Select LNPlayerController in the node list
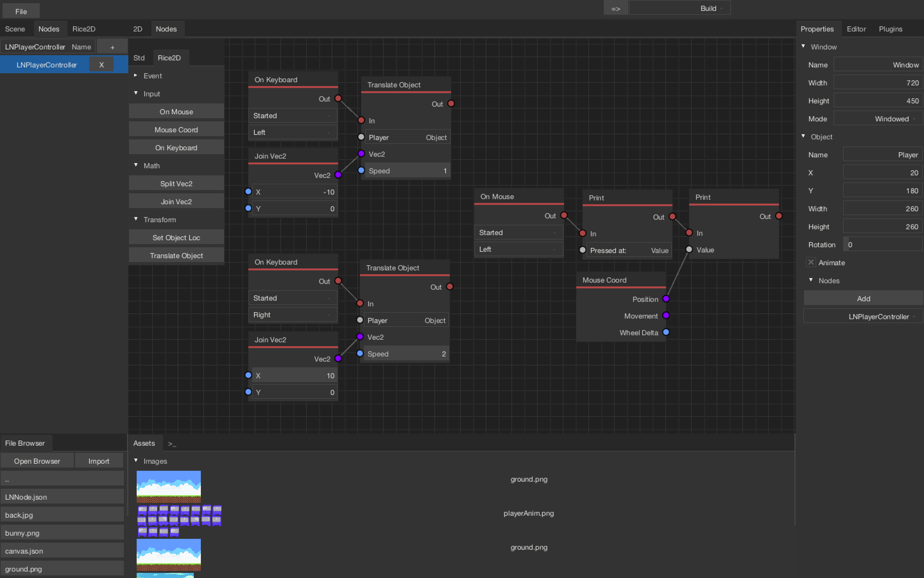This screenshot has width=924, height=578. click(47, 65)
